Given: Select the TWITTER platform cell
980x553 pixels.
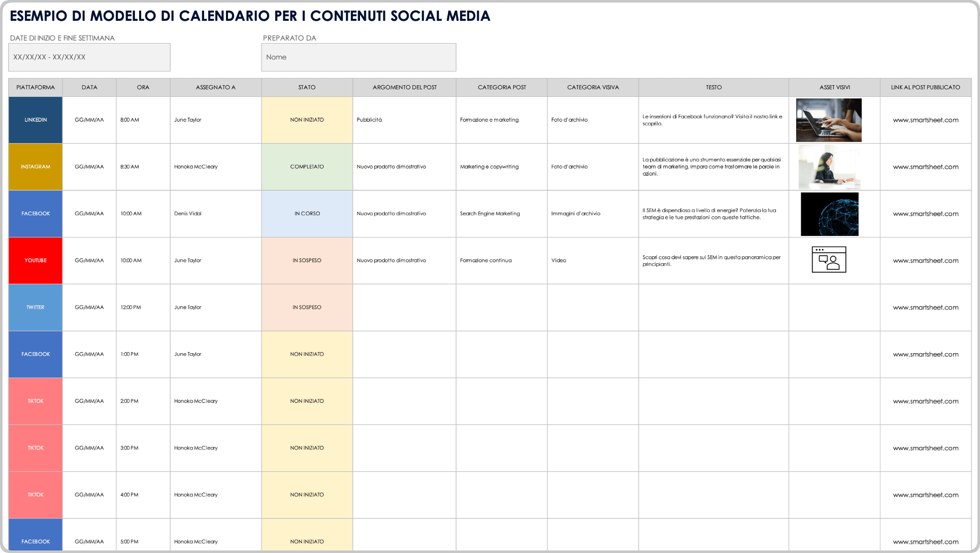Looking at the screenshot, I should [x=36, y=307].
